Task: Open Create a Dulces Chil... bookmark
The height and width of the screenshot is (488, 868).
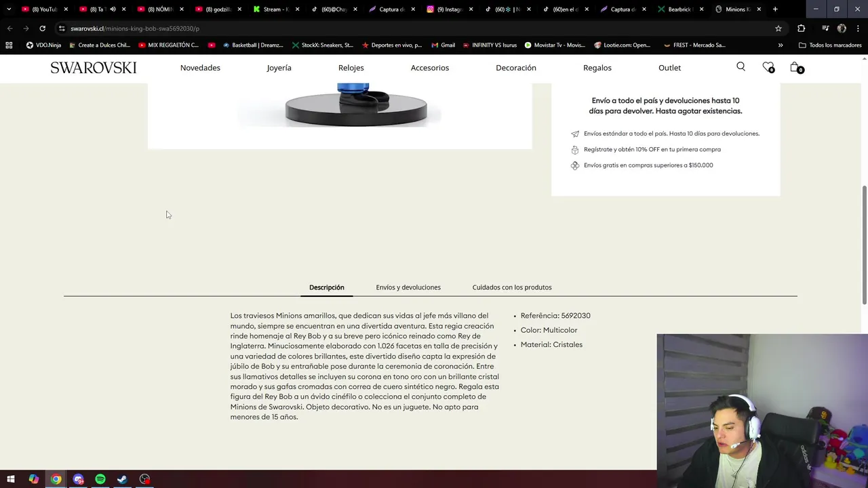Action: [99, 45]
